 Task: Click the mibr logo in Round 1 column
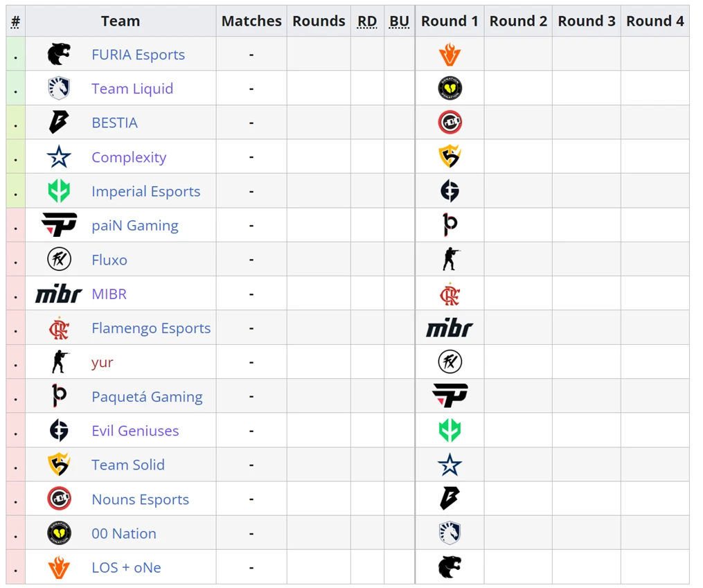click(450, 328)
